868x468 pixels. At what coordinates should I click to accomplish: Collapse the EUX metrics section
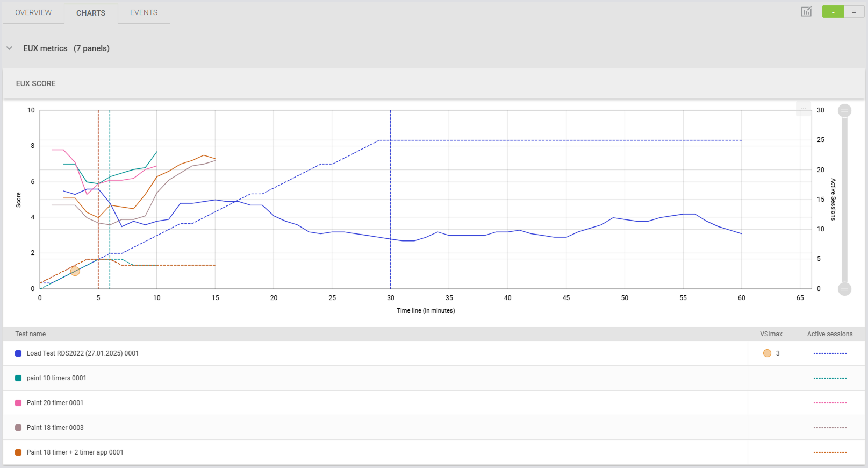point(9,48)
